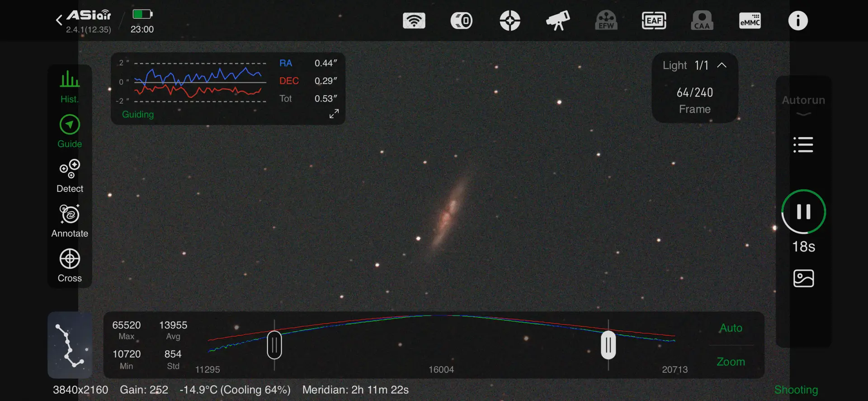Collapse the Light 1/1 plan panel
Viewport: 868px width, 401px height.
[722, 65]
